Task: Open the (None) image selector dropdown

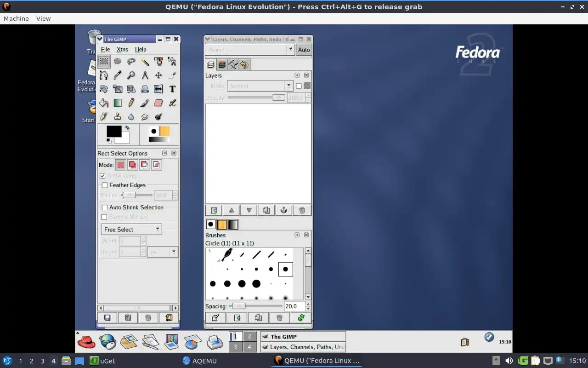Action: tap(250, 50)
